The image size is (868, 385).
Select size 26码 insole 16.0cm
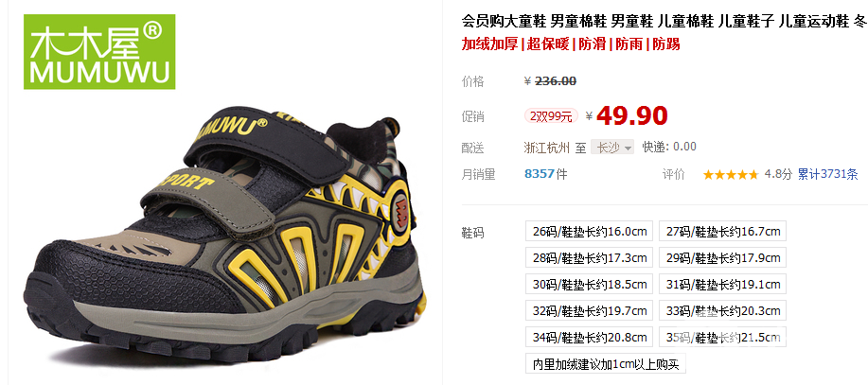(x=589, y=231)
